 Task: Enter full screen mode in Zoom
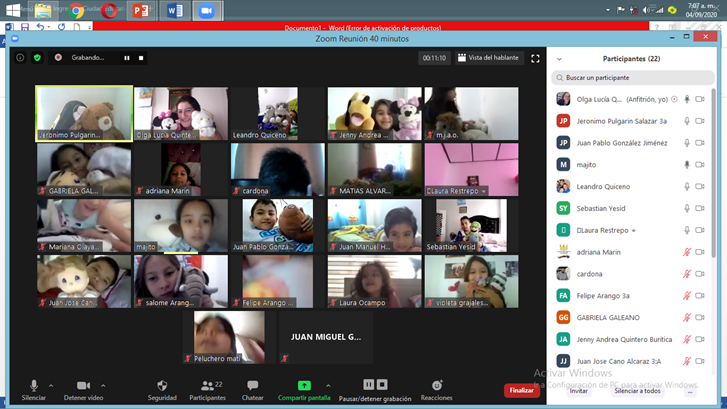coord(535,58)
